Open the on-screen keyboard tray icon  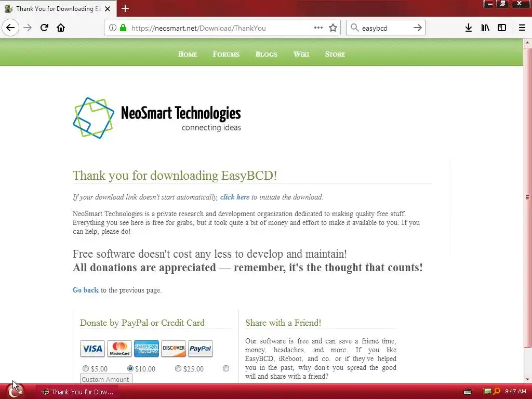[x=468, y=392]
